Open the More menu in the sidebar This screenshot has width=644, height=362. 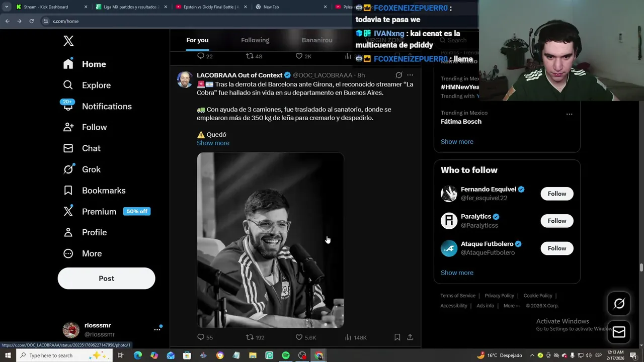point(82,253)
